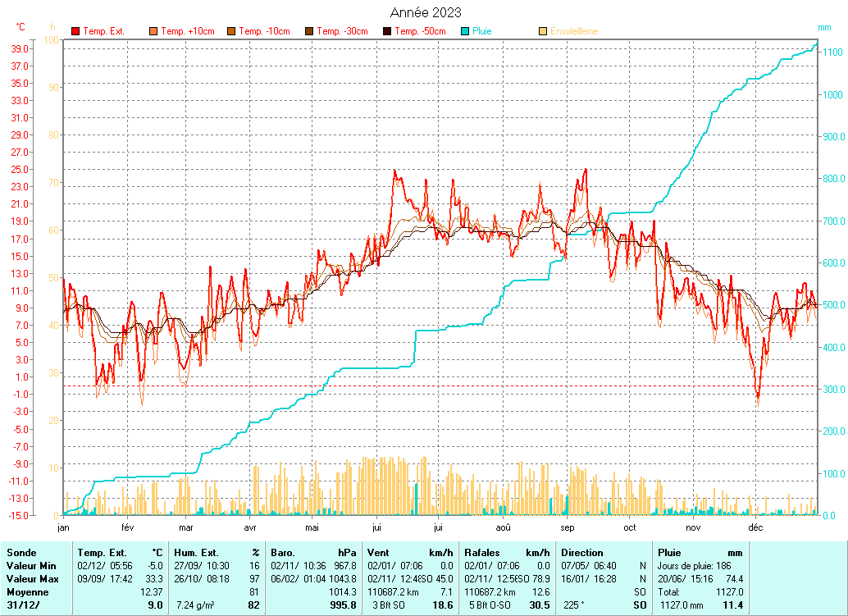Screen dimensions: 848x616
Task: Select the Valeur Min row label
Action: (31, 566)
